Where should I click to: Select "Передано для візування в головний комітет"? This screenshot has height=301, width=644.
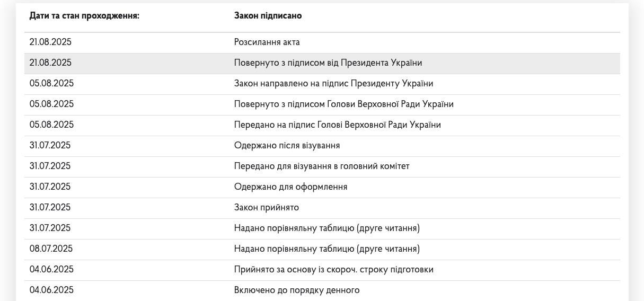point(321,166)
